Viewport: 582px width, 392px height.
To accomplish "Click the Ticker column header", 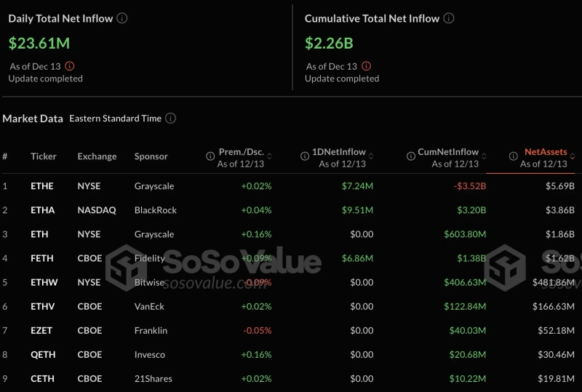I will [x=43, y=156].
